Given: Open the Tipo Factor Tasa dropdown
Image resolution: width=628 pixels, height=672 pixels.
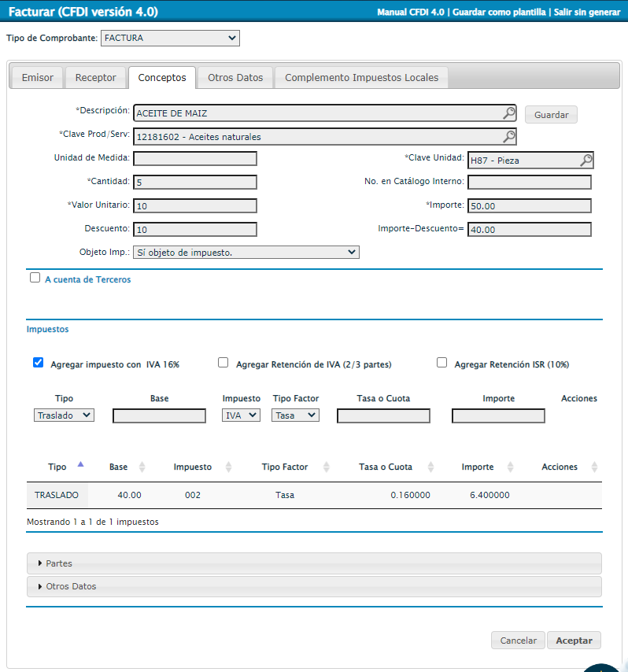Looking at the screenshot, I should pyautogui.click(x=296, y=415).
